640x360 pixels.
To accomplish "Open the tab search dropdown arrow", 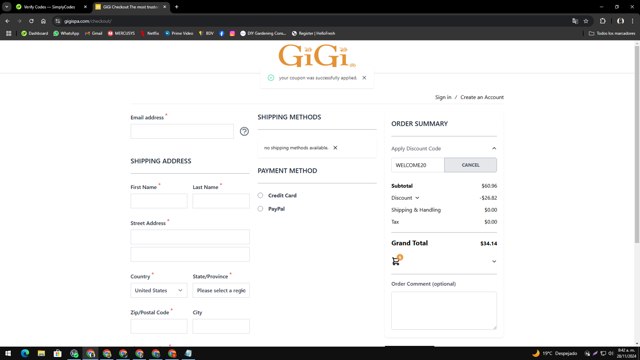I will click(x=7, y=7).
